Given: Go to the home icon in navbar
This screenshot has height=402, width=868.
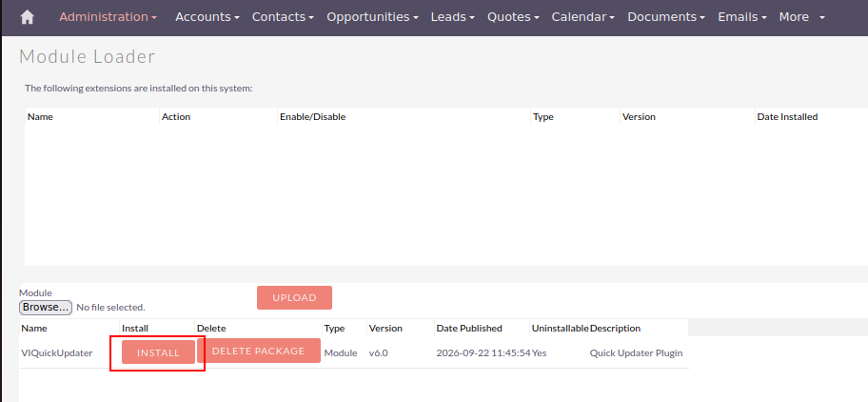Looking at the screenshot, I should point(27,17).
